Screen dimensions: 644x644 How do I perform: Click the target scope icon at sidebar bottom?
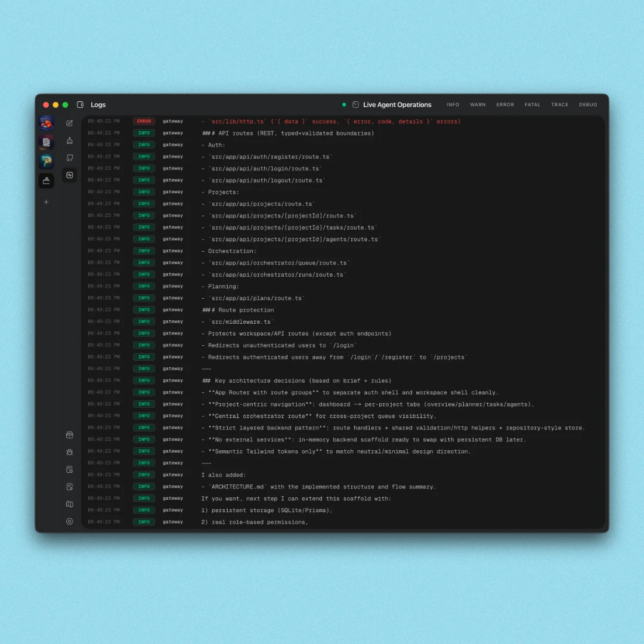[70, 521]
